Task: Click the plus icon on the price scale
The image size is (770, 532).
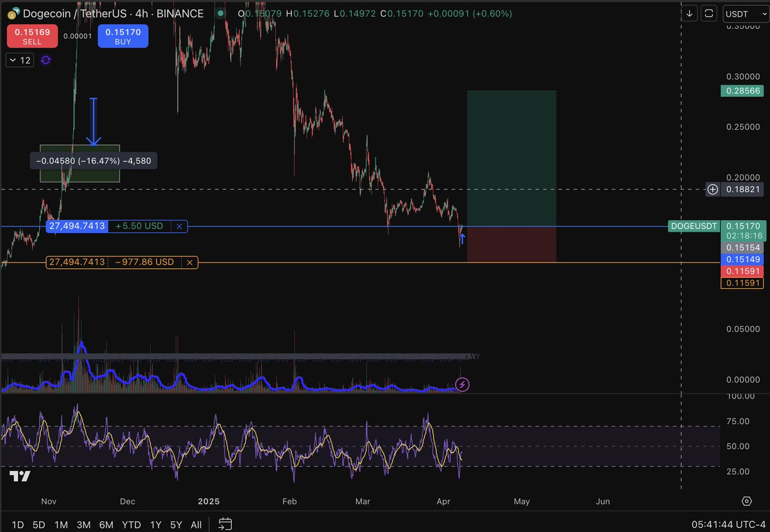Action: 712,189
